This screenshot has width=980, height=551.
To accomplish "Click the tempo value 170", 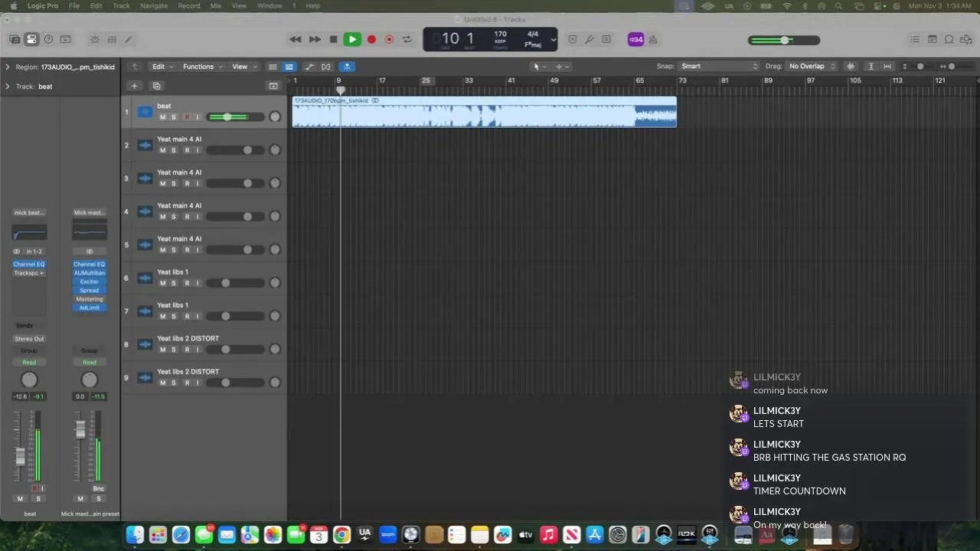I will pyautogui.click(x=500, y=34).
